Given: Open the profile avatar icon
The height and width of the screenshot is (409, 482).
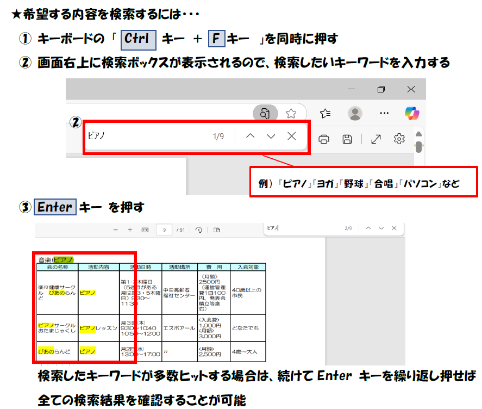Looking at the screenshot, I should [355, 113].
